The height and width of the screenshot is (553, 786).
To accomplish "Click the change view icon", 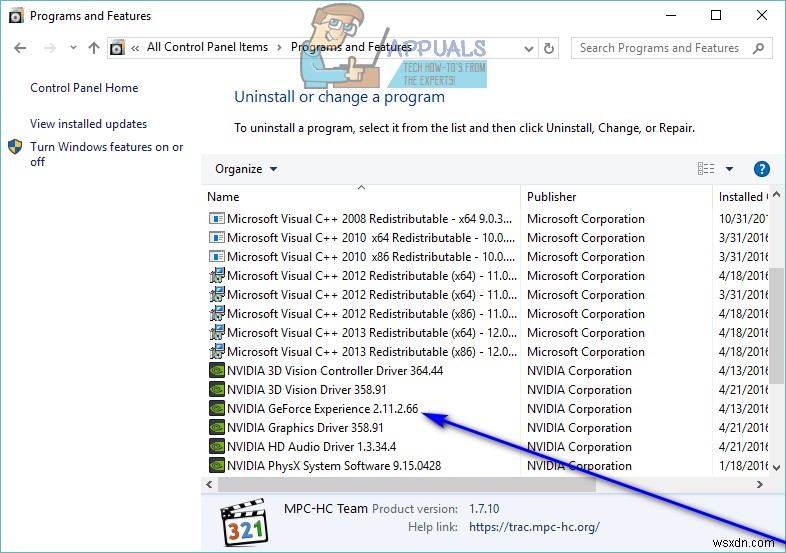I will click(x=706, y=169).
